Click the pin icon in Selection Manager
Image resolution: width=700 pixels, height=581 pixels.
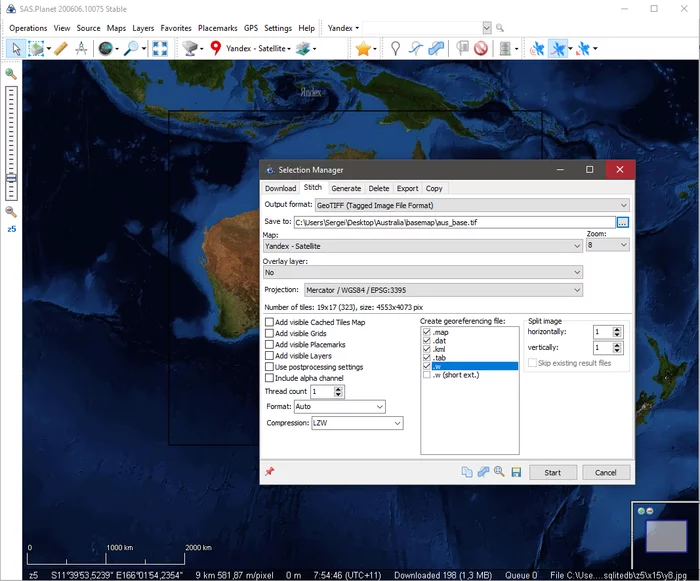[270, 472]
